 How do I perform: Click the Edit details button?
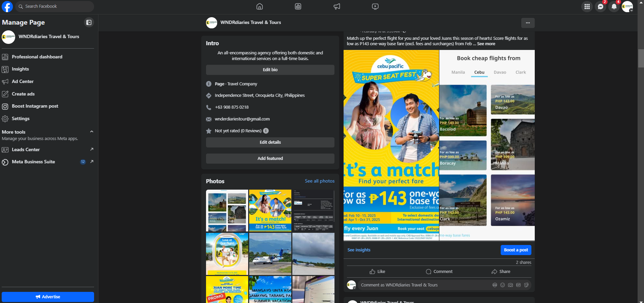pos(270,142)
